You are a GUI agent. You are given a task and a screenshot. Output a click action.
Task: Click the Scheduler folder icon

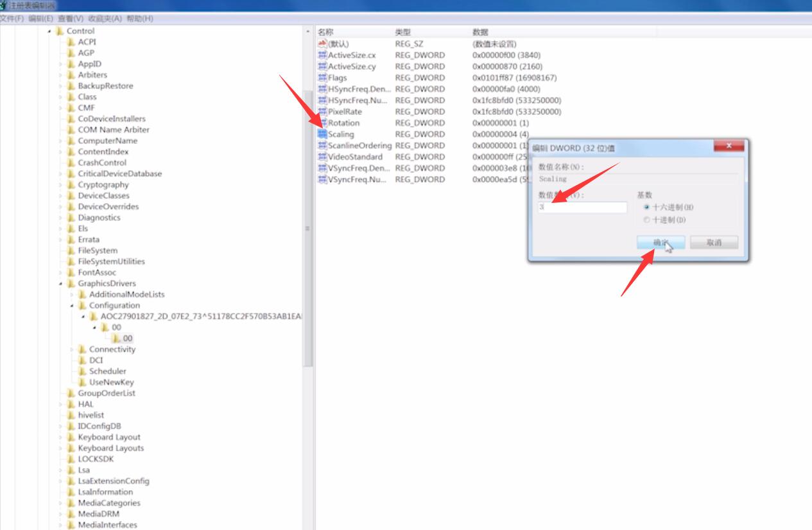(82, 371)
